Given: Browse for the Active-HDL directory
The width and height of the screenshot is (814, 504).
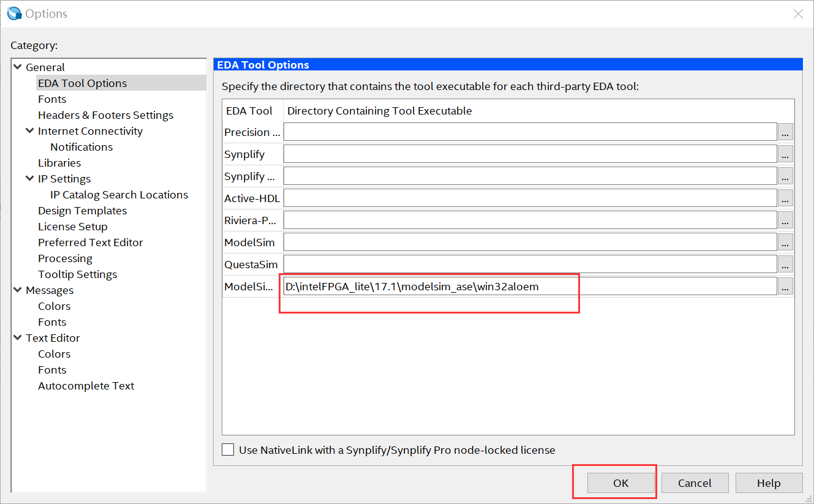Looking at the screenshot, I should (786, 198).
